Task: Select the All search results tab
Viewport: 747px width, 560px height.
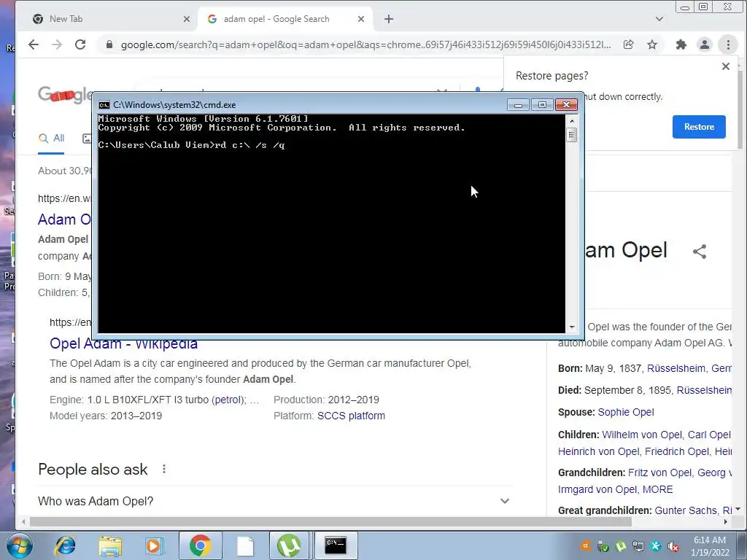Action: [x=52, y=139]
